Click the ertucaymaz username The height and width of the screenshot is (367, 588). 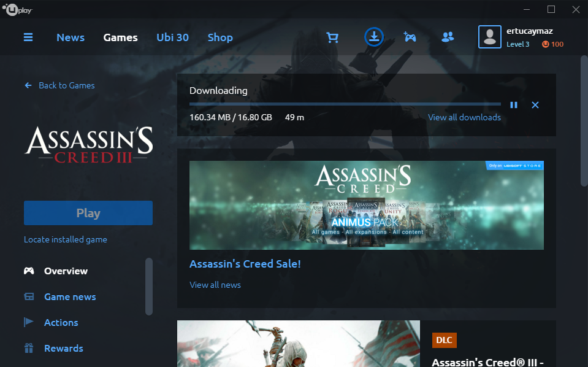point(530,31)
